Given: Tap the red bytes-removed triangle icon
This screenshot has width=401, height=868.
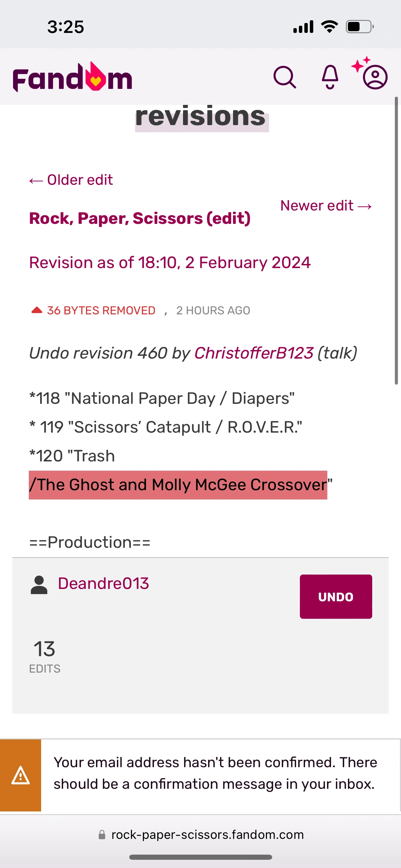Looking at the screenshot, I should pyautogui.click(x=37, y=310).
